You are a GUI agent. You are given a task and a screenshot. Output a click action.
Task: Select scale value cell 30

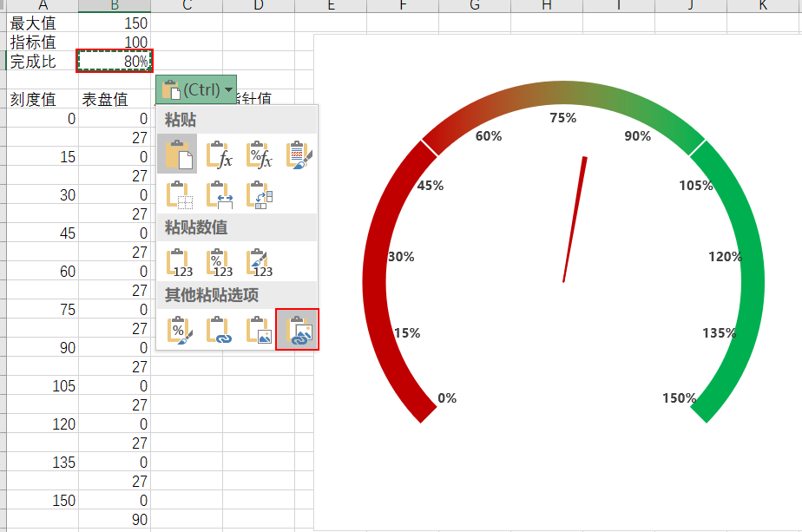click(43, 195)
